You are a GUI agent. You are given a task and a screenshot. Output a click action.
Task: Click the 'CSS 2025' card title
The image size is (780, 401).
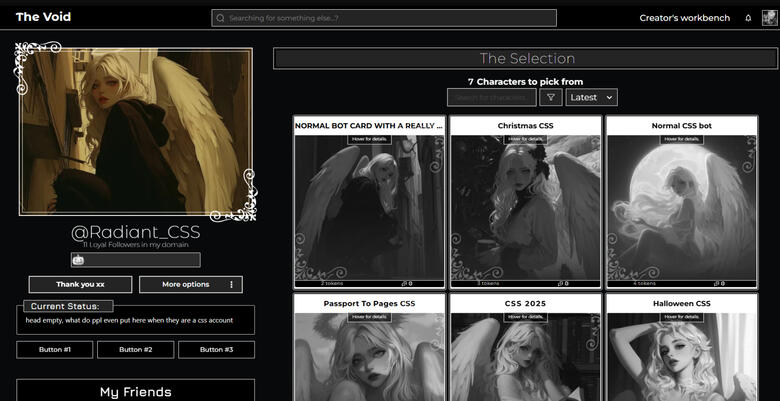pos(525,303)
